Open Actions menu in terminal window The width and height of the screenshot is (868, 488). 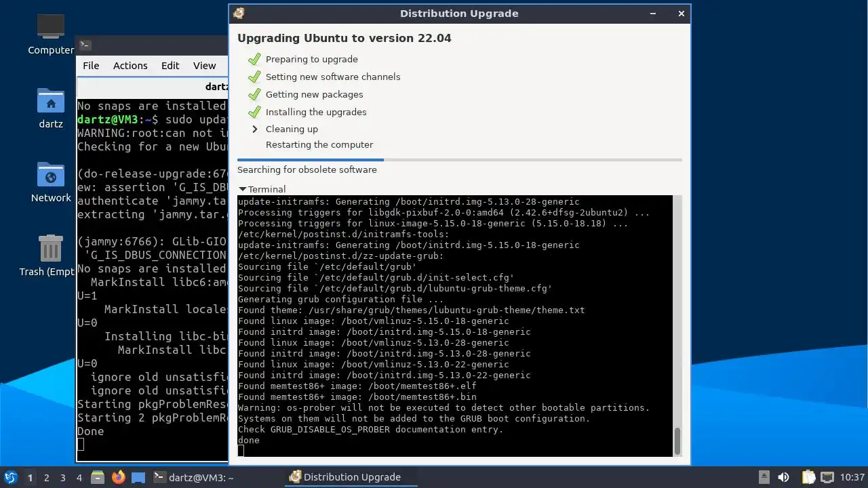[130, 66]
